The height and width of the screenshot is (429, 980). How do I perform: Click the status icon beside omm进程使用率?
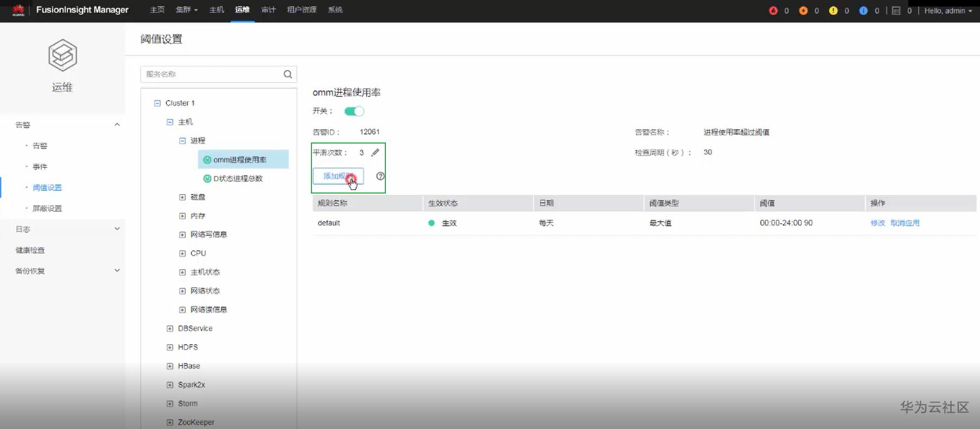point(207,159)
